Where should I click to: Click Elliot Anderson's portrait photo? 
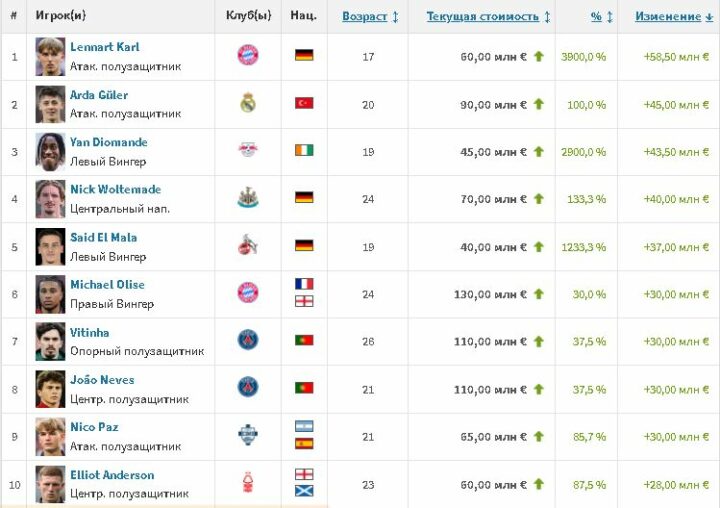tap(50, 483)
